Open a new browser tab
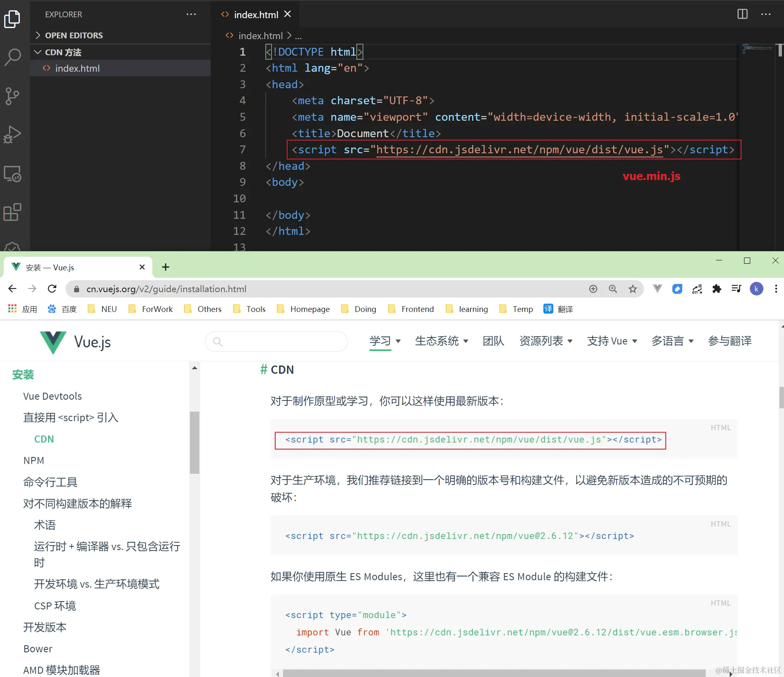This screenshot has height=677, width=784. click(166, 267)
